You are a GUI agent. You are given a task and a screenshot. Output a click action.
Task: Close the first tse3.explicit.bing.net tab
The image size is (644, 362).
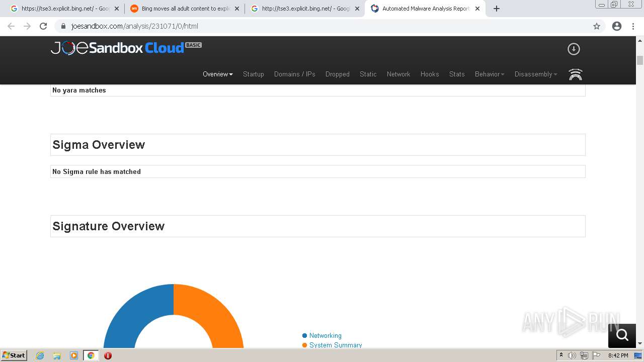coord(117,9)
